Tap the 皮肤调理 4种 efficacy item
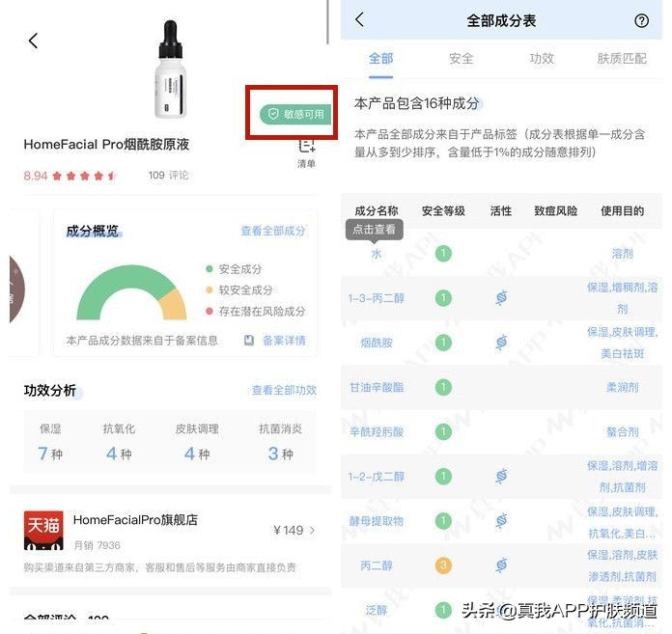Image resolution: width=672 pixels, height=634 pixels. (197, 442)
